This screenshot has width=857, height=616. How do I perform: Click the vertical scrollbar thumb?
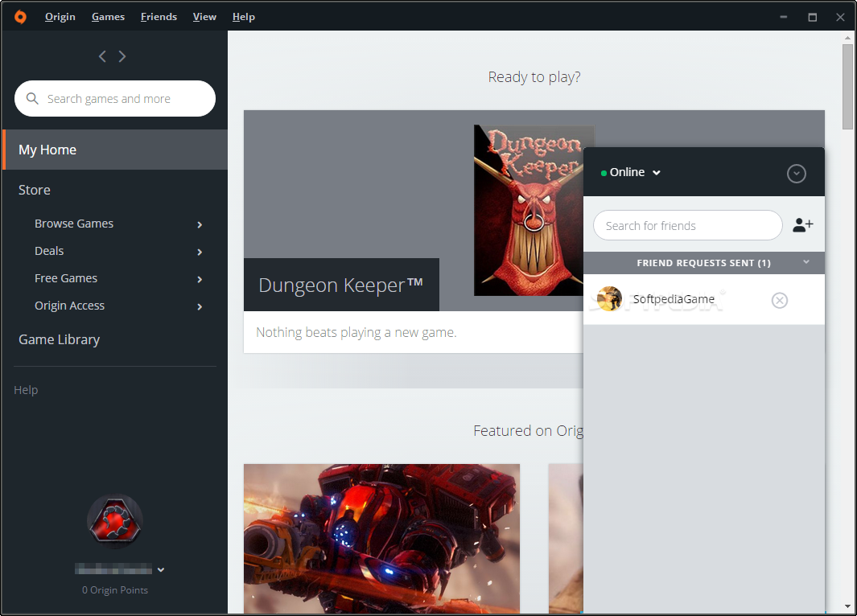847,87
